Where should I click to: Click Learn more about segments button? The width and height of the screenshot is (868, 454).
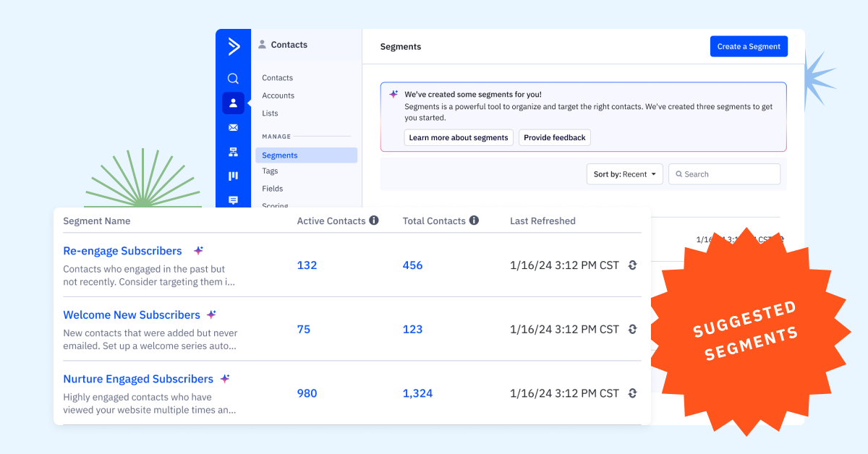point(459,137)
